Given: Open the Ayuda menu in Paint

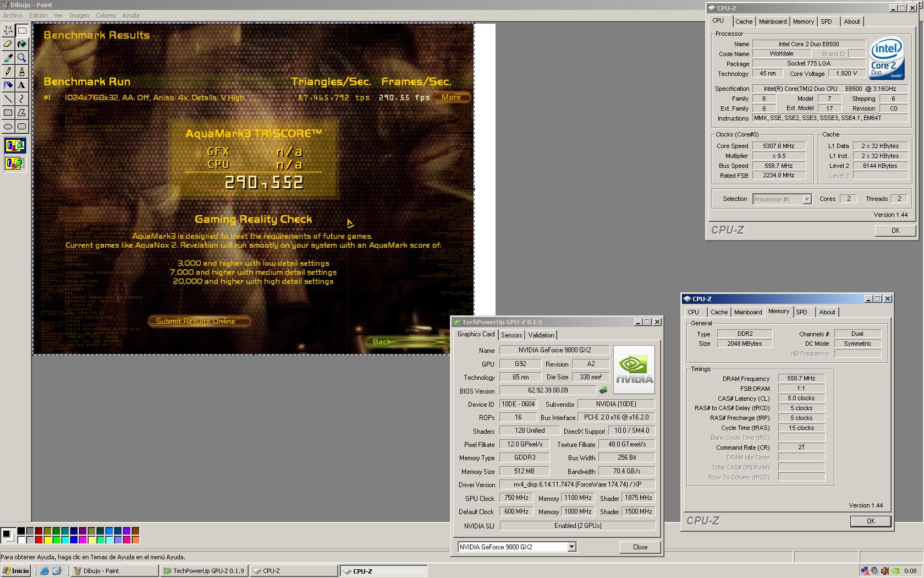Looking at the screenshot, I should coord(130,15).
